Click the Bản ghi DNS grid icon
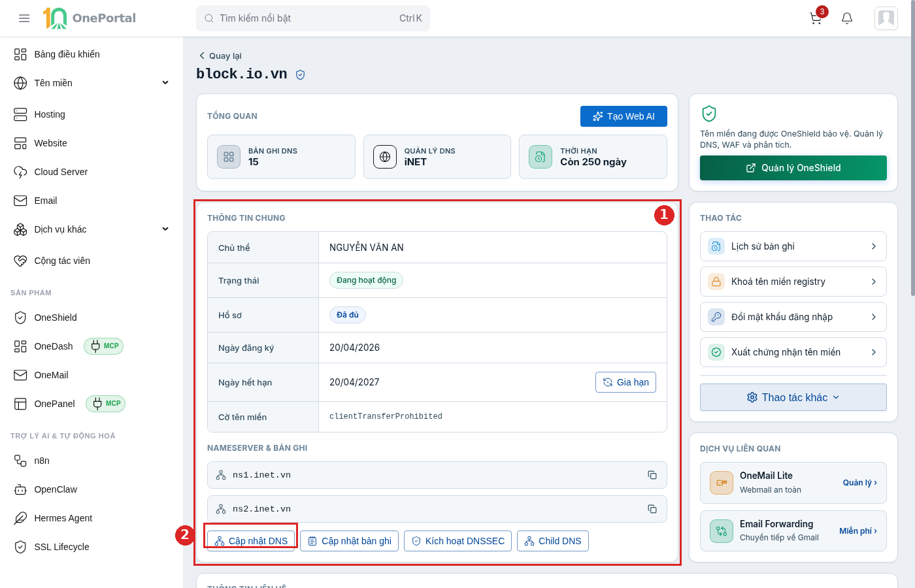Screen dimensions: 915x588 (229, 157)
